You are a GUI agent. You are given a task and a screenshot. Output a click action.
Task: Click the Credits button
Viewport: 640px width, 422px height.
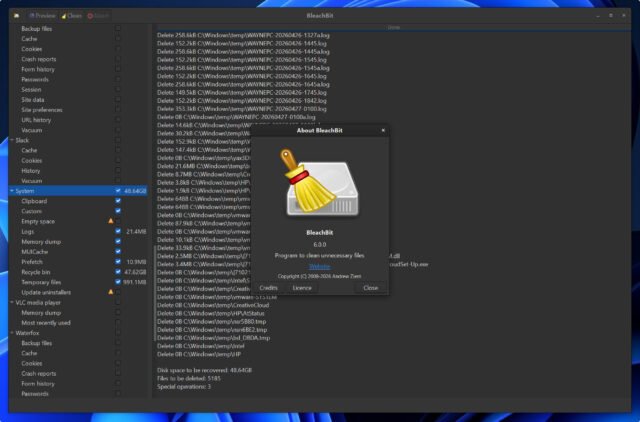(x=268, y=287)
